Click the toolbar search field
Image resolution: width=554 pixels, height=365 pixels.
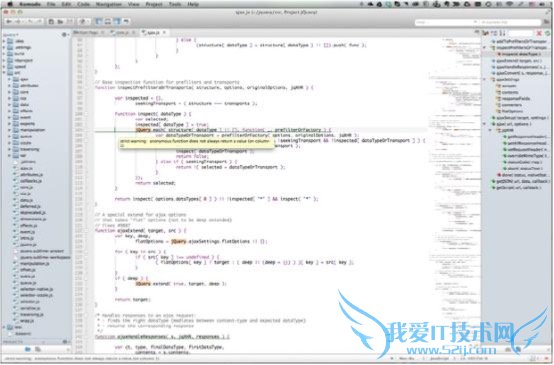click(446, 22)
